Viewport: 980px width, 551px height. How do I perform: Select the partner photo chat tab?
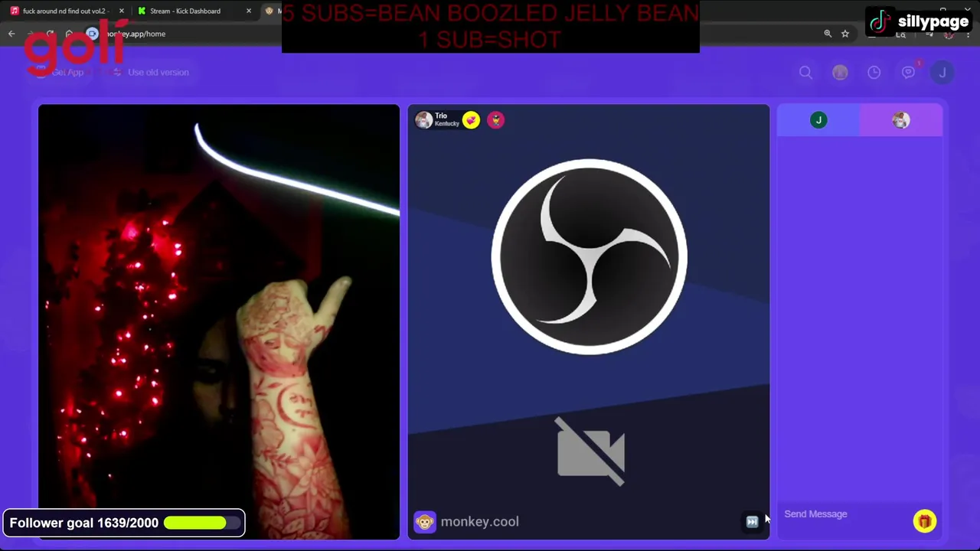click(x=900, y=120)
